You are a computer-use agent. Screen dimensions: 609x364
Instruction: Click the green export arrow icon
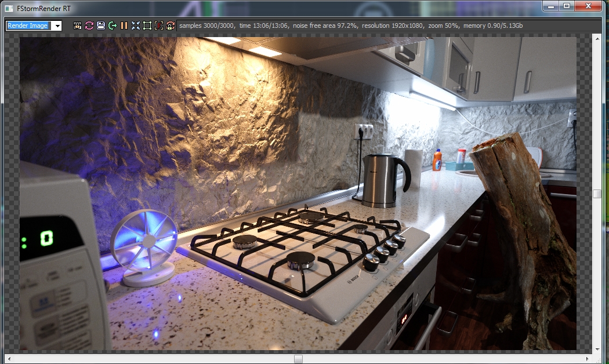tap(113, 26)
